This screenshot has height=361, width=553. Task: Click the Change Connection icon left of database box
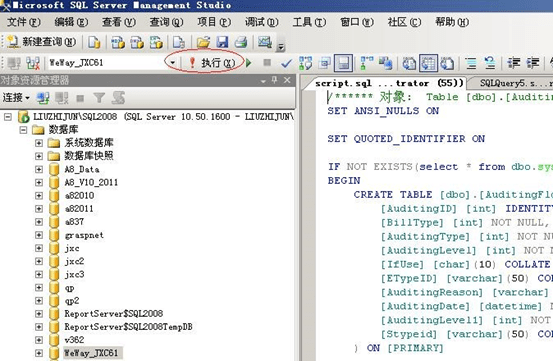[33, 63]
